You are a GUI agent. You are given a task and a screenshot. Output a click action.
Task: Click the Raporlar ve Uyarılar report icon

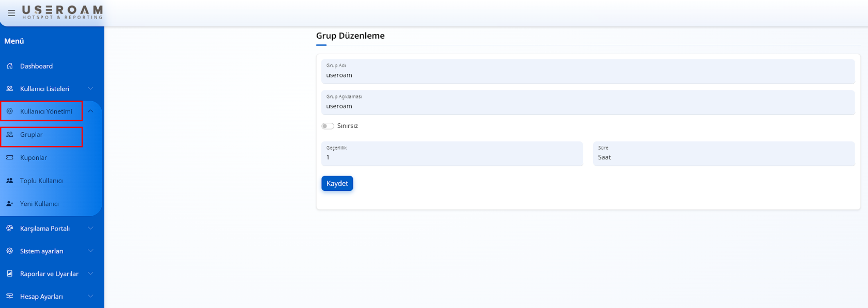[10, 273]
